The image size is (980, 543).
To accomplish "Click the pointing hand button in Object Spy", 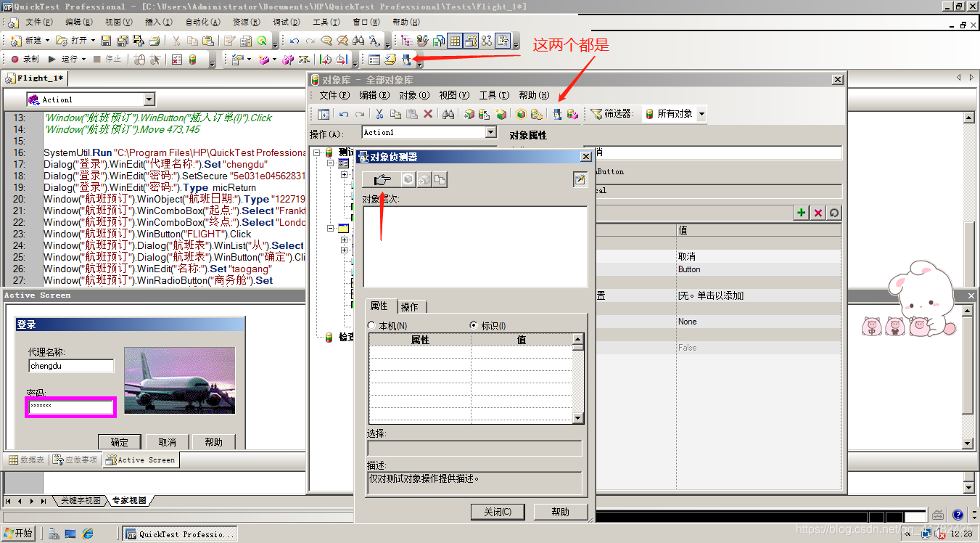I will coord(382,180).
